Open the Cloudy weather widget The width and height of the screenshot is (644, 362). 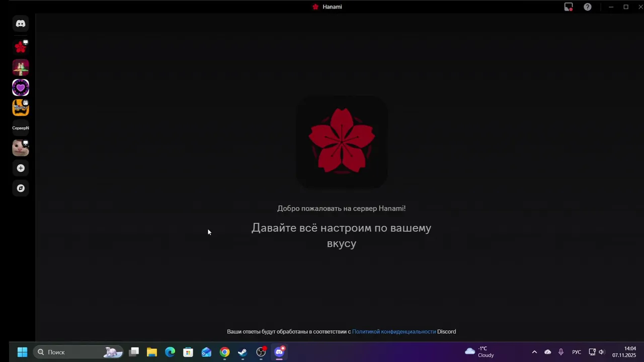479,352
